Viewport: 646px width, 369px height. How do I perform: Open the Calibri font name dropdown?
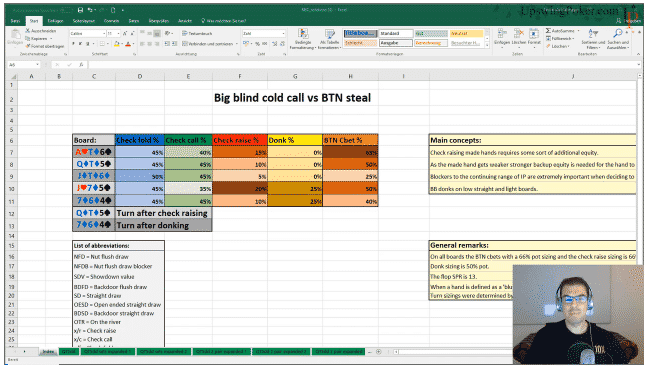(103, 33)
